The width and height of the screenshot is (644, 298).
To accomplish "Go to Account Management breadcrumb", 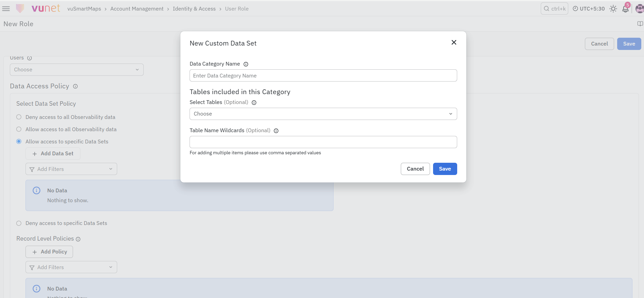I will pos(137,9).
